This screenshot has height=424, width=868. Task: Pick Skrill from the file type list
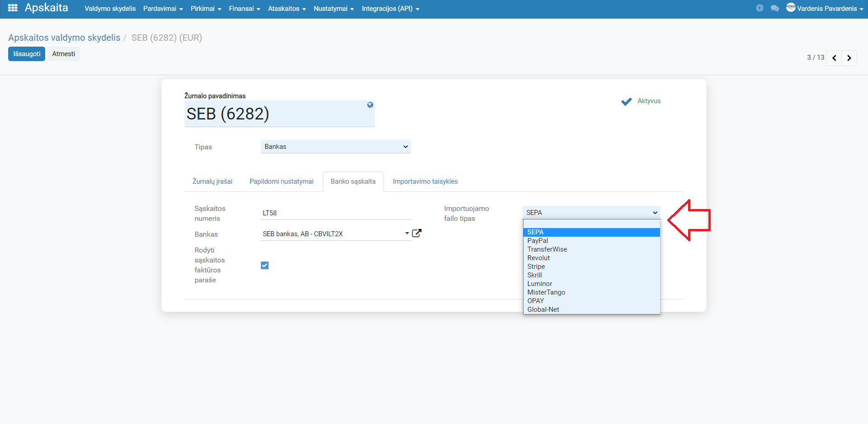591,275
